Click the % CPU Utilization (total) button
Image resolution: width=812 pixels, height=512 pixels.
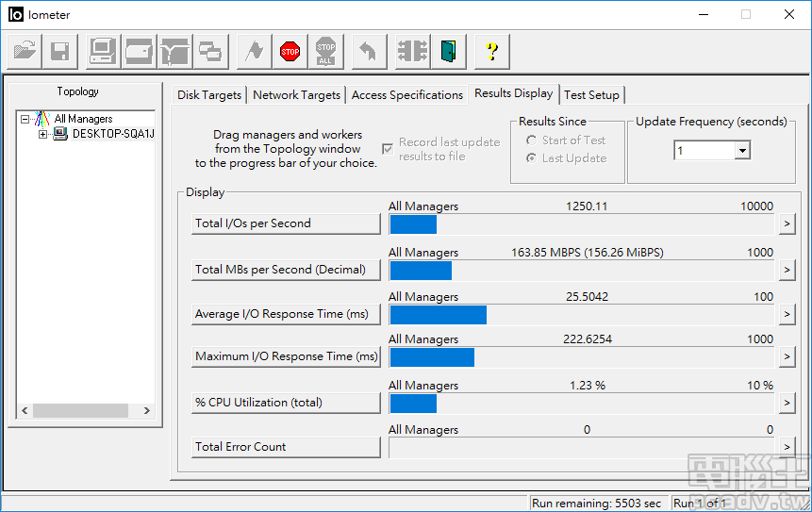coord(286,403)
